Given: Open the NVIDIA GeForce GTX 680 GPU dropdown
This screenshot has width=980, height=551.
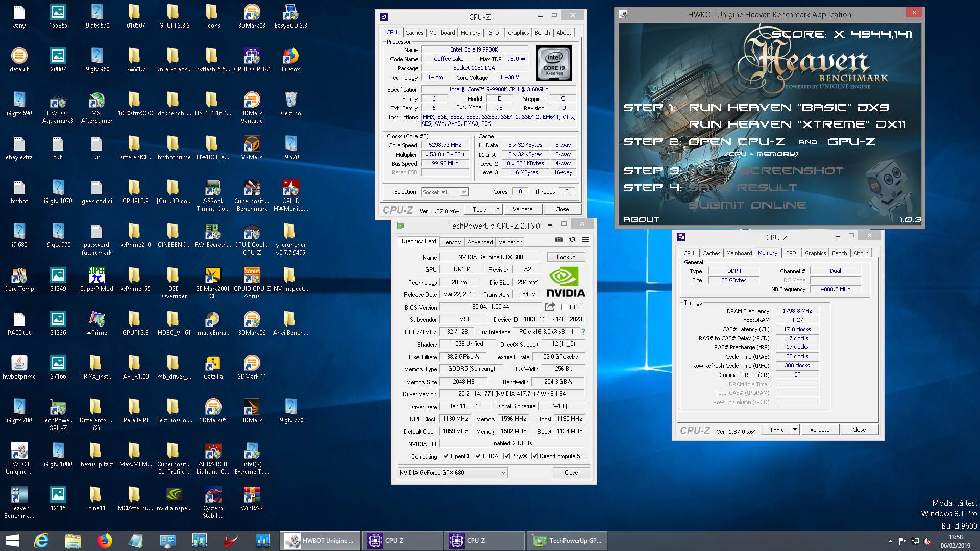Looking at the screenshot, I should tap(452, 473).
